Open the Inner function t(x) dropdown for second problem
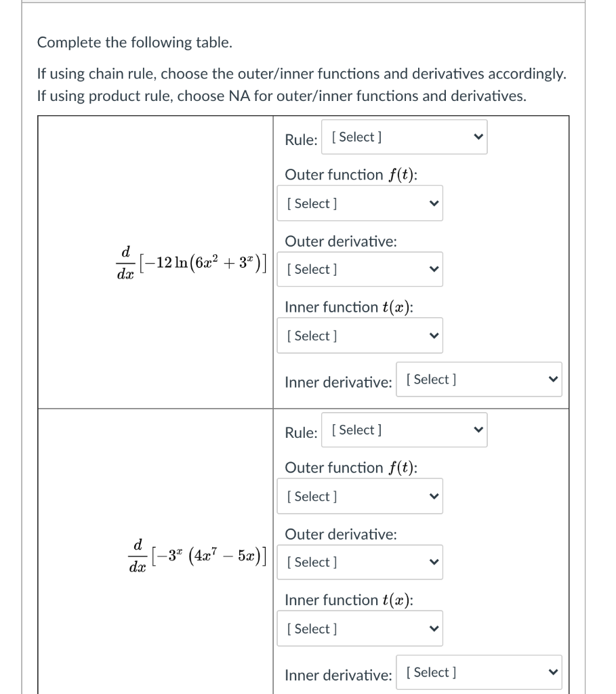This screenshot has height=694, width=616. [359, 628]
